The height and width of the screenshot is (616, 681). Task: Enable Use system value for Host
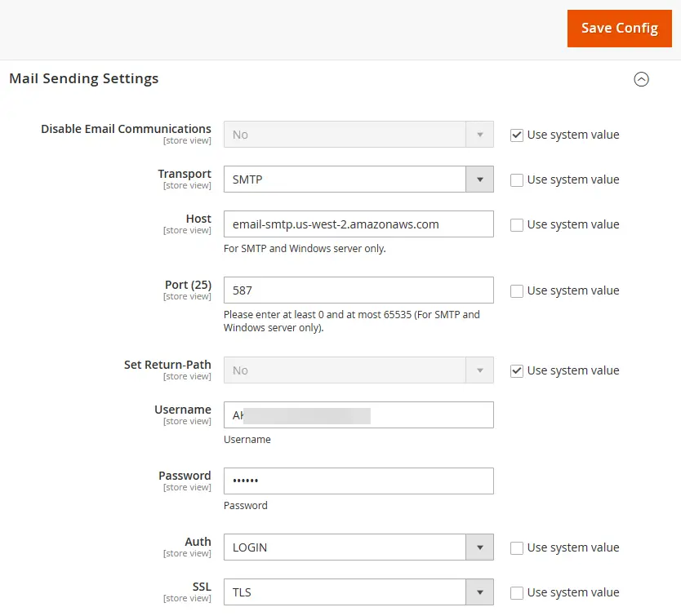click(x=516, y=224)
